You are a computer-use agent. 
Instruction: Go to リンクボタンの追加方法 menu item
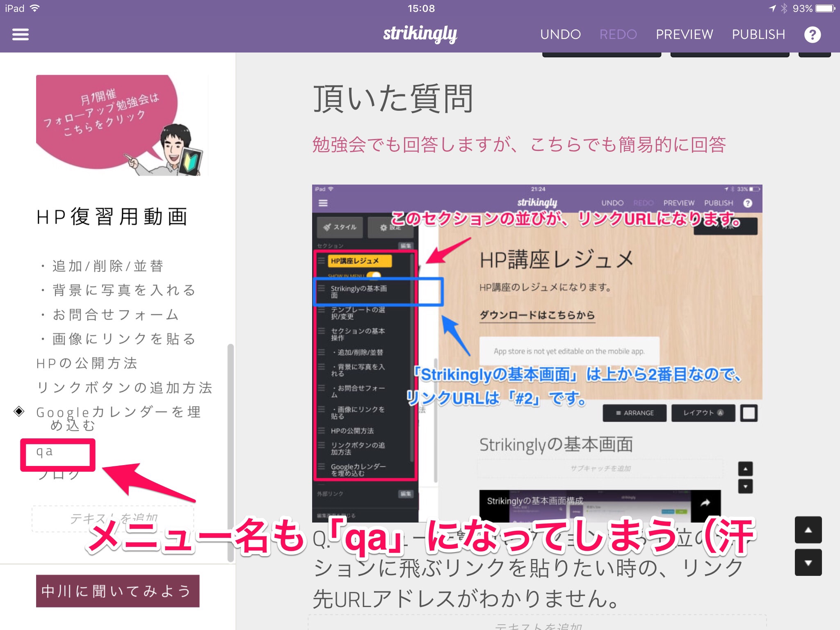click(x=124, y=388)
